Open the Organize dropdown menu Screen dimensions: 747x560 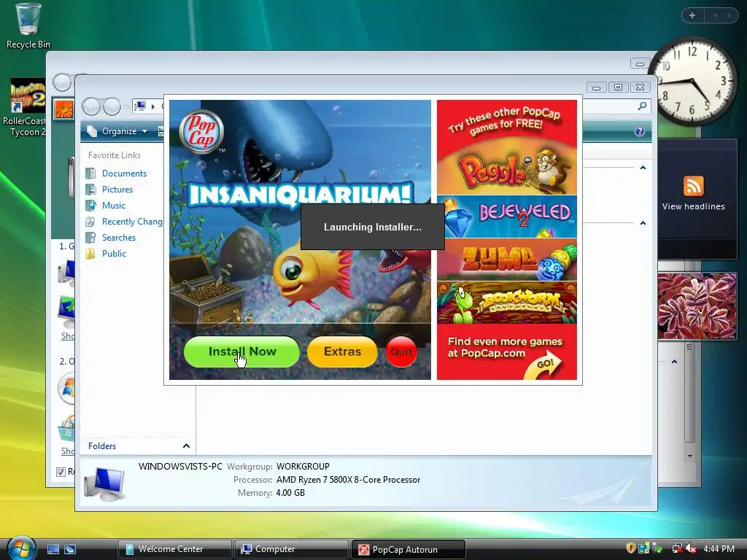pyautogui.click(x=118, y=131)
